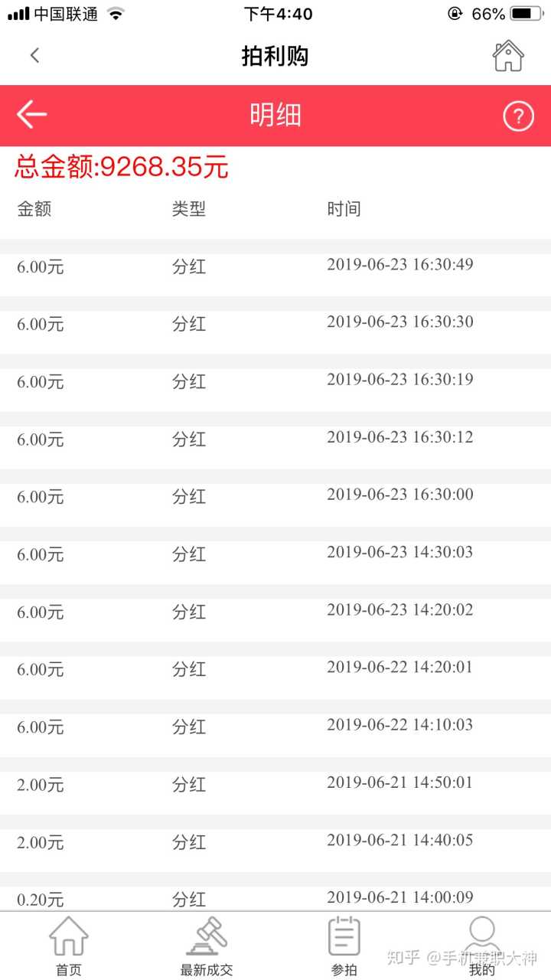This screenshot has width=551, height=980.
Task: Tap the 明细 title in the red header
Action: (275, 116)
